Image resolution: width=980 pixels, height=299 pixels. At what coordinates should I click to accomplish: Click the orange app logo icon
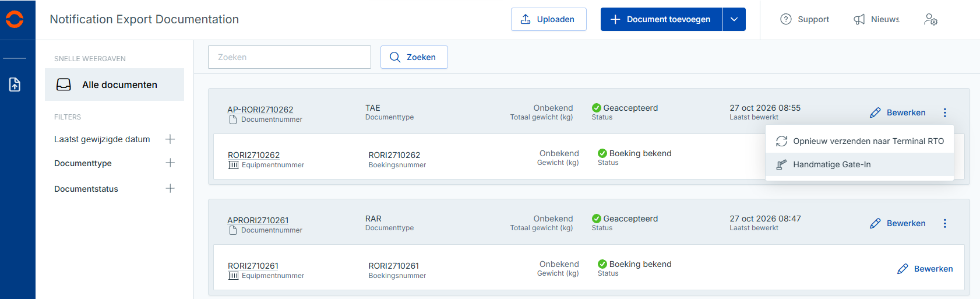click(x=15, y=19)
